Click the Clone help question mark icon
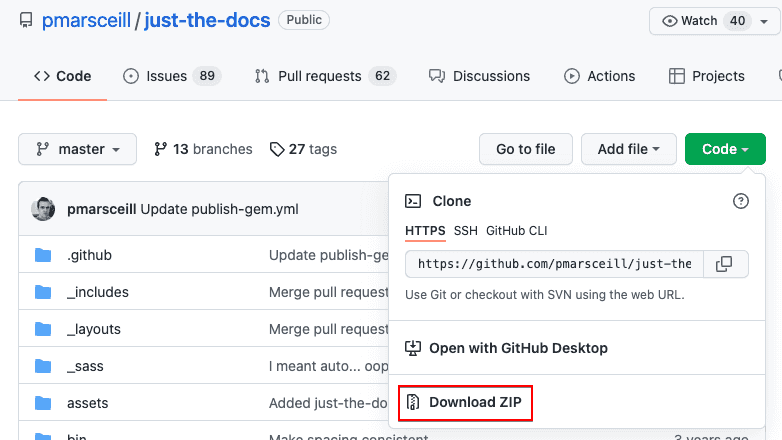Screen dimensions: 782x440 741,201
